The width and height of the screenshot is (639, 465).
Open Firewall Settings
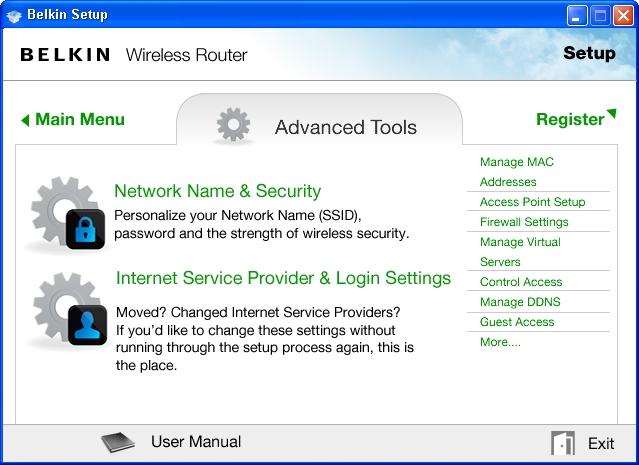pos(524,222)
